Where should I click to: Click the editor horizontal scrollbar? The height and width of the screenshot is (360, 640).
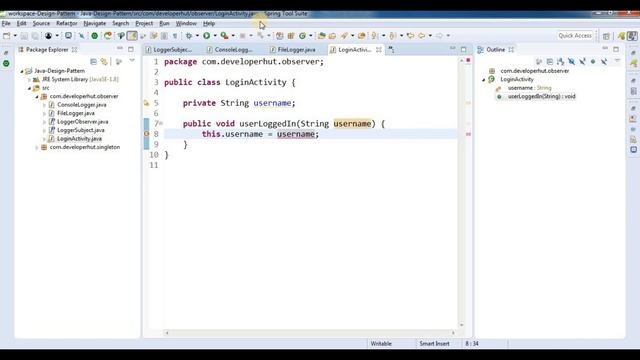[310, 333]
